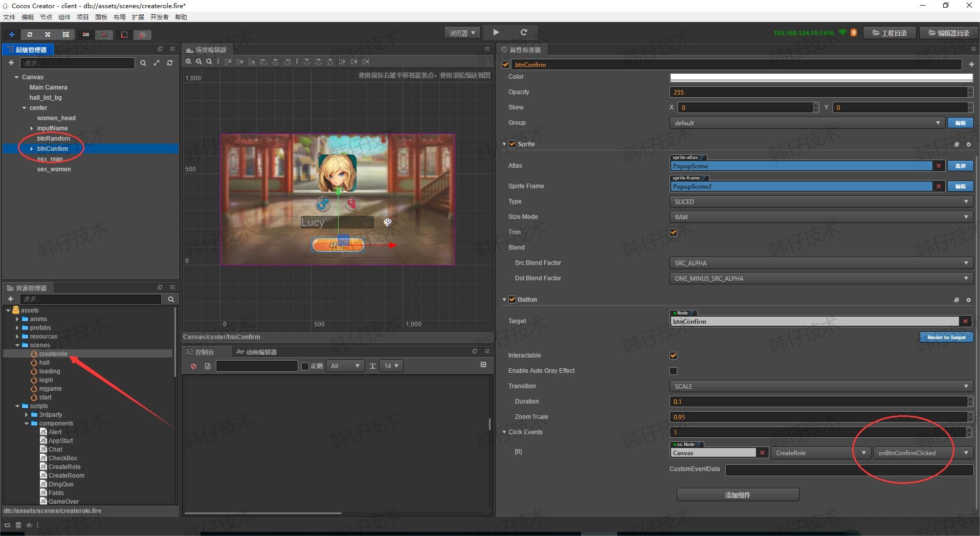Zoom in the scene editor
980x536 pixels.
tap(189, 61)
